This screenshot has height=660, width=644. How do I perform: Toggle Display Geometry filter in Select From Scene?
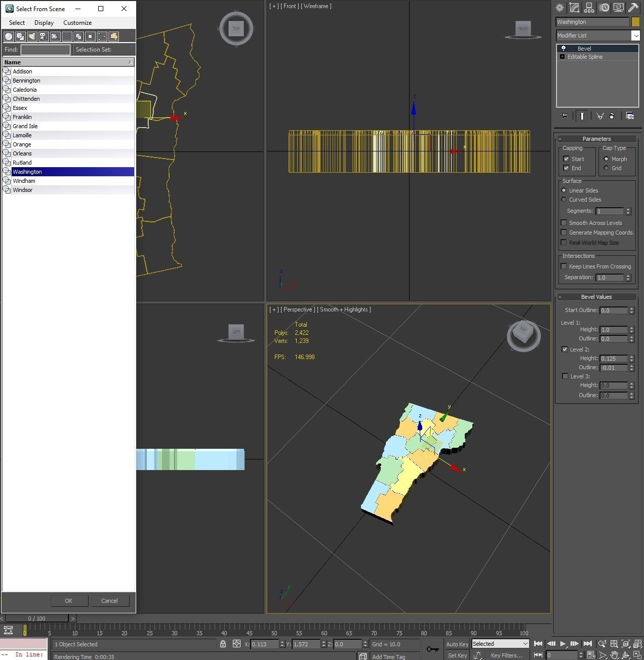tap(9, 36)
